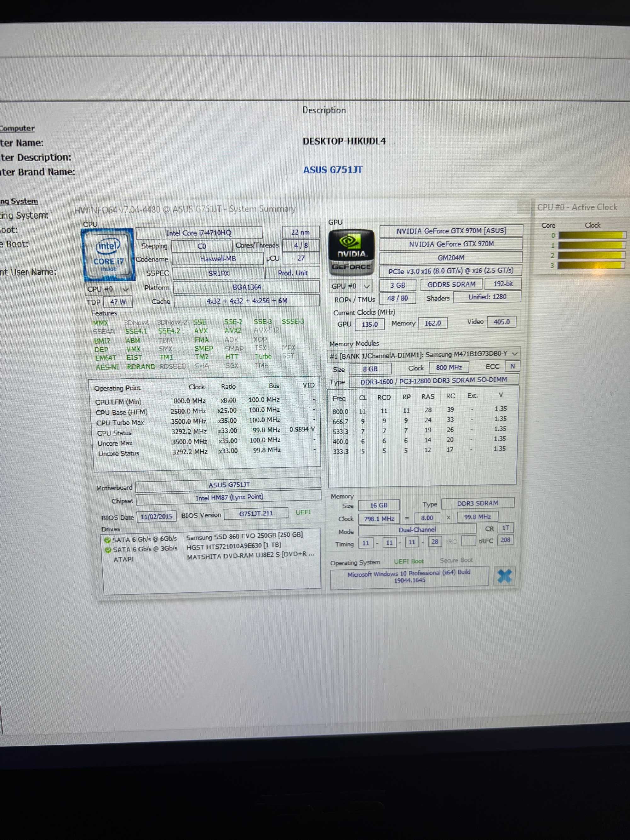This screenshot has height=840, width=630.
Task: Close System Summary with the blue X
Action: coord(504,576)
